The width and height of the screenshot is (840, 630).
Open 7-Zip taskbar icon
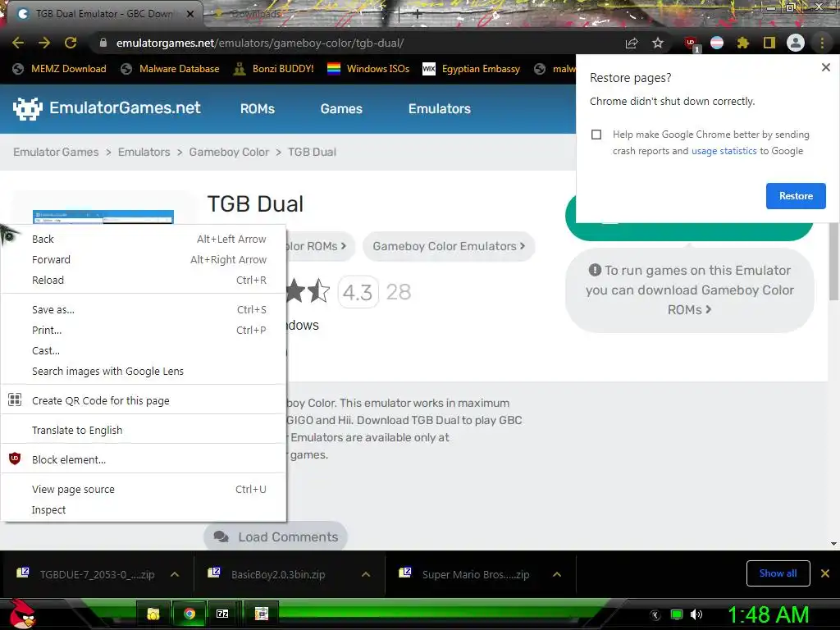[x=222, y=614]
